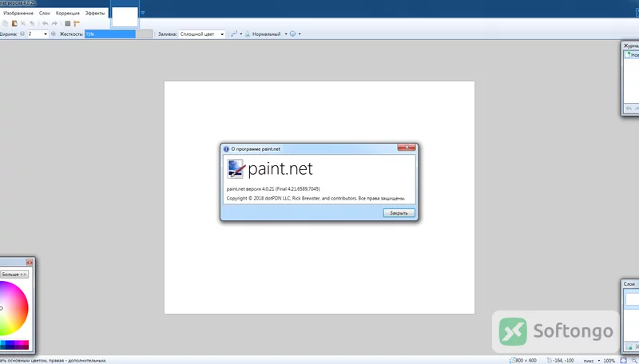The width and height of the screenshot is (639, 364).
Task: Open the Слои menu
Action: click(x=45, y=13)
